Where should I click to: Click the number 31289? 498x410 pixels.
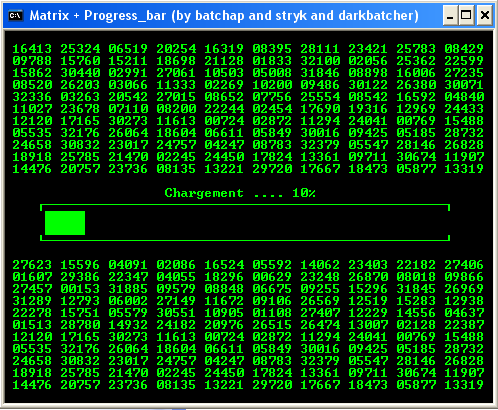(x=32, y=301)
